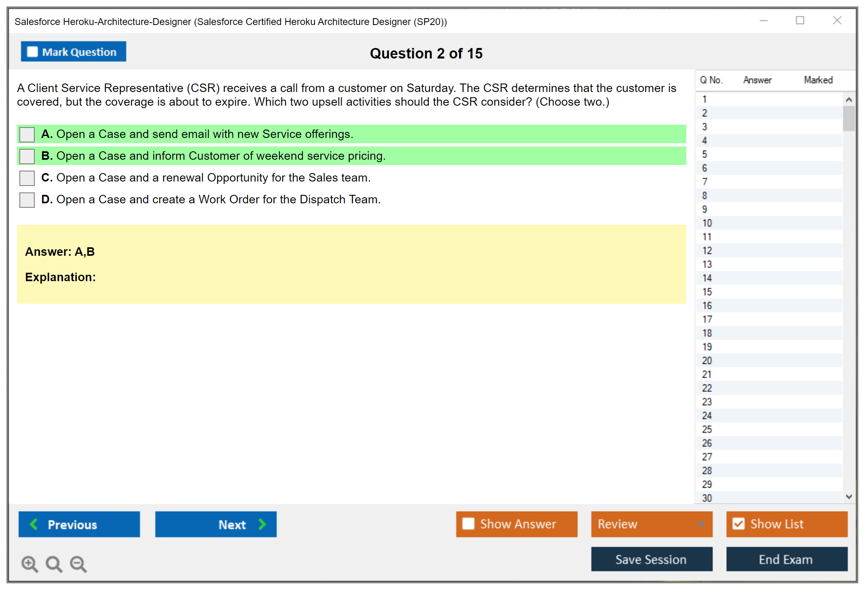Click the reset zoom magnifier icon
The height and width of the screenshot is (593, 868).
(x=54, y=564)
